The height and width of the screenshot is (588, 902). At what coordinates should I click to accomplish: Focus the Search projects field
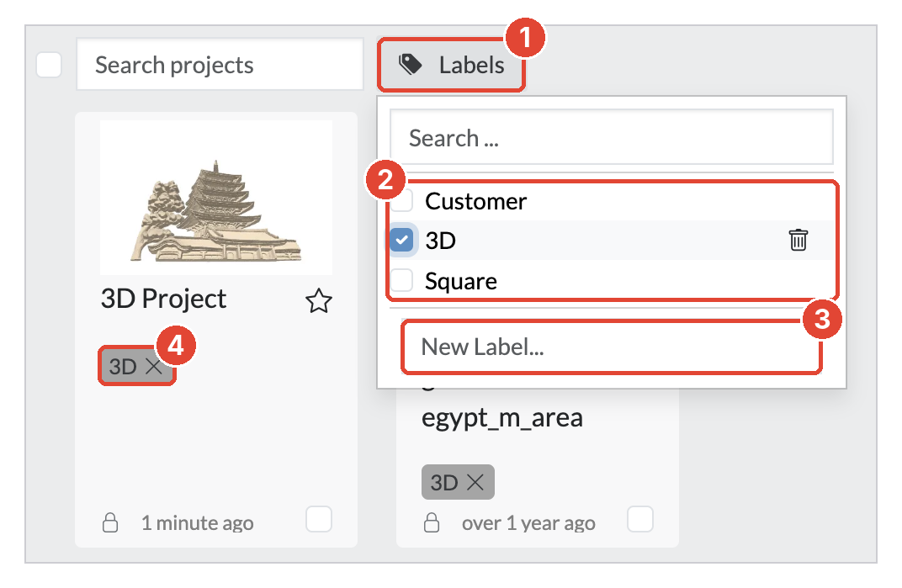[x=220, y=65]
